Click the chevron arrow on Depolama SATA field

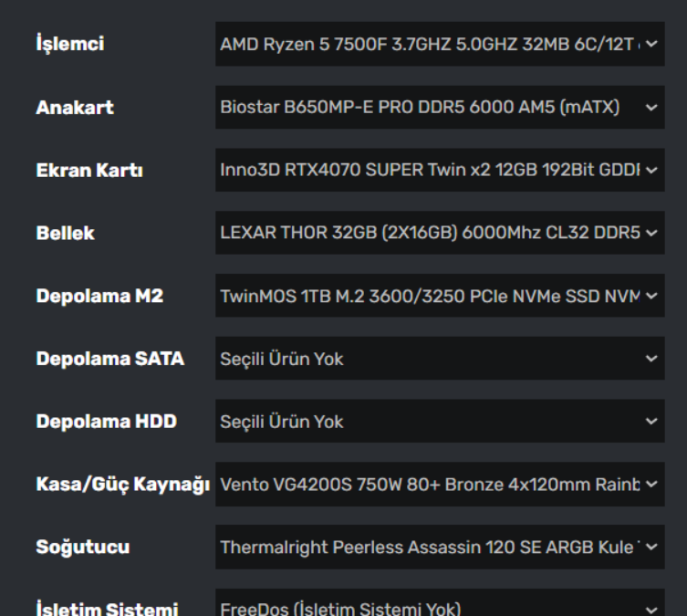[651, 359]
